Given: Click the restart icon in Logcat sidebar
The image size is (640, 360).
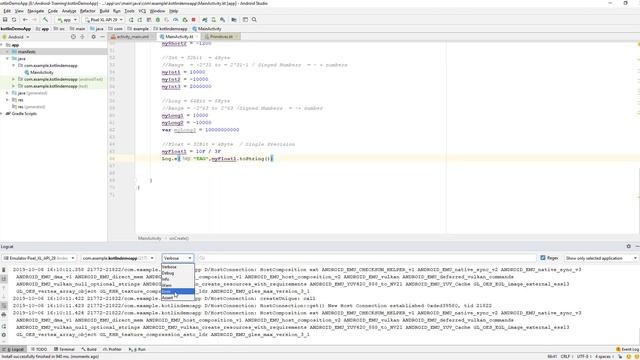Looking at the screenshot, I should point(4,326).
